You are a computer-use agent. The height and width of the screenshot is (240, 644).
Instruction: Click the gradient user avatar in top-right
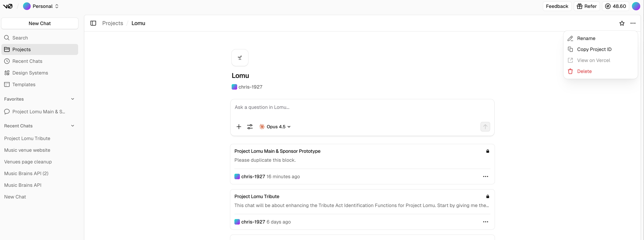[x=636, y=6]
